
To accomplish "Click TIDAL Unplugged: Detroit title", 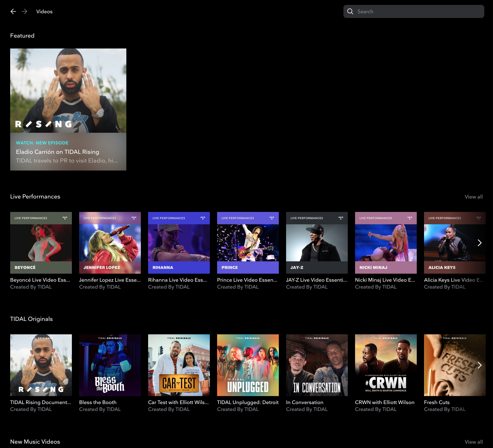I will coord(248,402).
